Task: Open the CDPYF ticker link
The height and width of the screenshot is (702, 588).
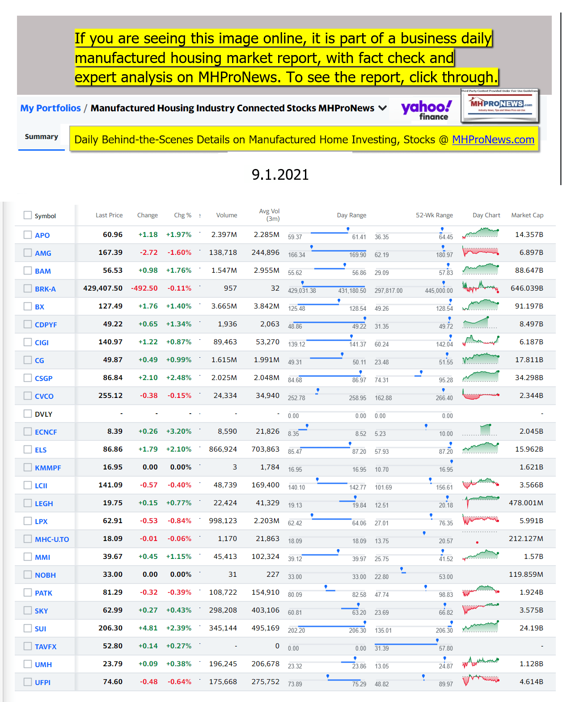Action: [x=46, y=325]
